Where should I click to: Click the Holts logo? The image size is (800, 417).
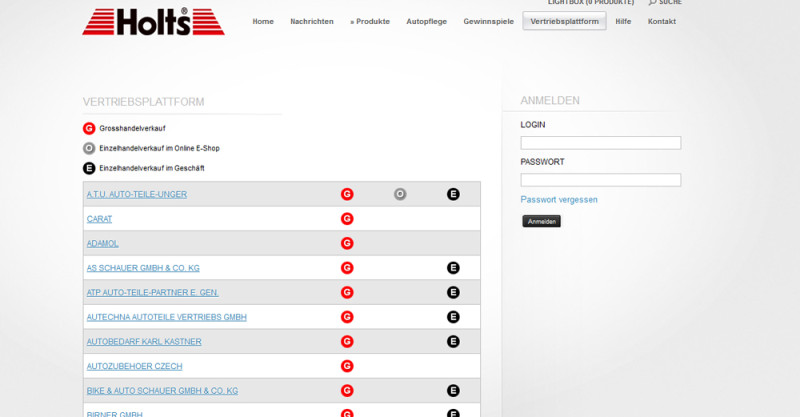pos(153,21)
